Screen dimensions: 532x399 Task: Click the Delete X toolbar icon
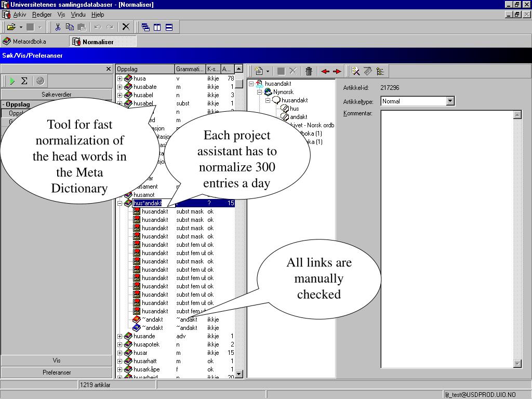tap(126, 27)
